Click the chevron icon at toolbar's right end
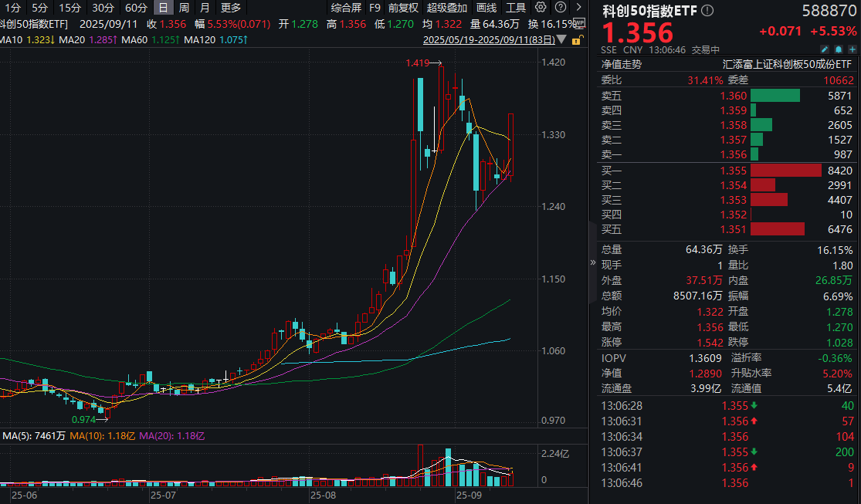Image resolution: width=861 pixels, height=504 pixels. pyautogui.click(x=579, y=8)
